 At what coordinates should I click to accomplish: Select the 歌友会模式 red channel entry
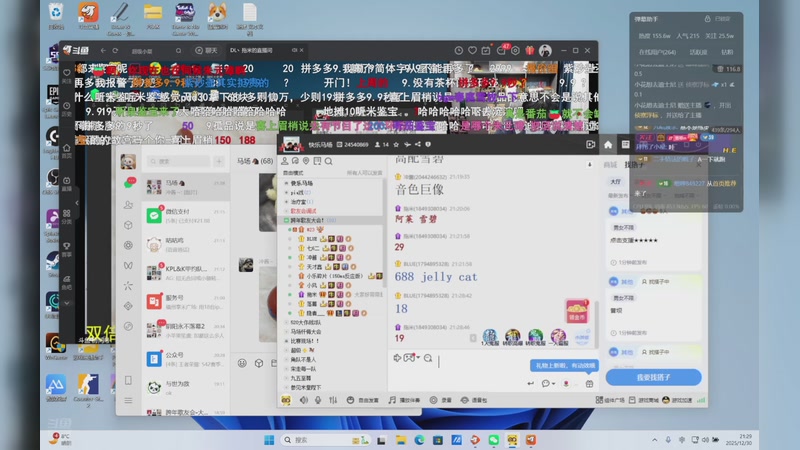point(303,211)
